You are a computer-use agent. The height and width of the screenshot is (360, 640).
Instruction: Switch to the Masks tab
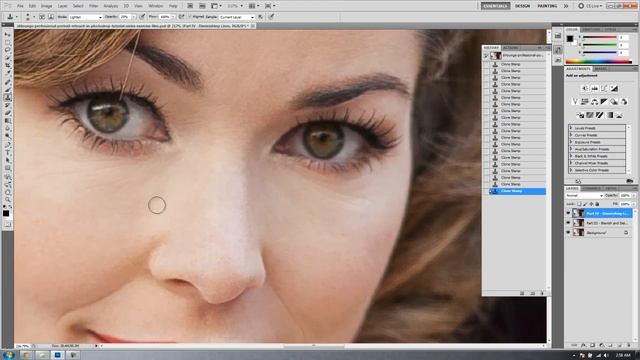pyautogui.click(x=600, y=69)
